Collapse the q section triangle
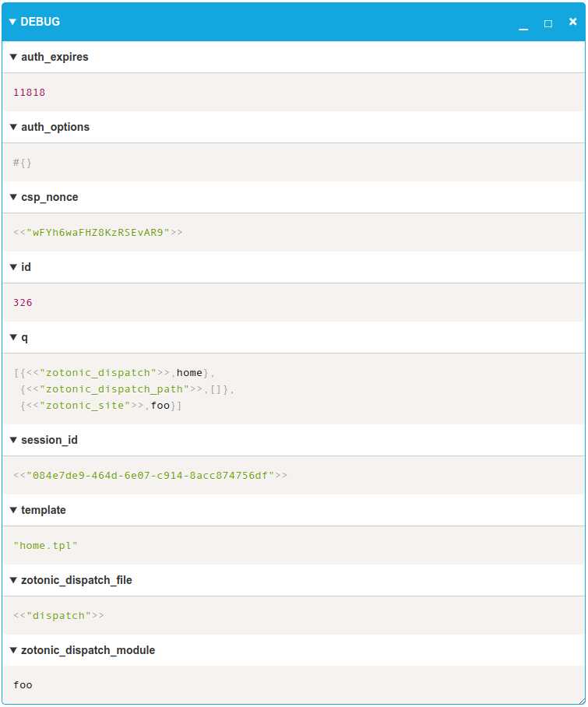The width and height of the screenshot is (588, 707). click(13, 337)
